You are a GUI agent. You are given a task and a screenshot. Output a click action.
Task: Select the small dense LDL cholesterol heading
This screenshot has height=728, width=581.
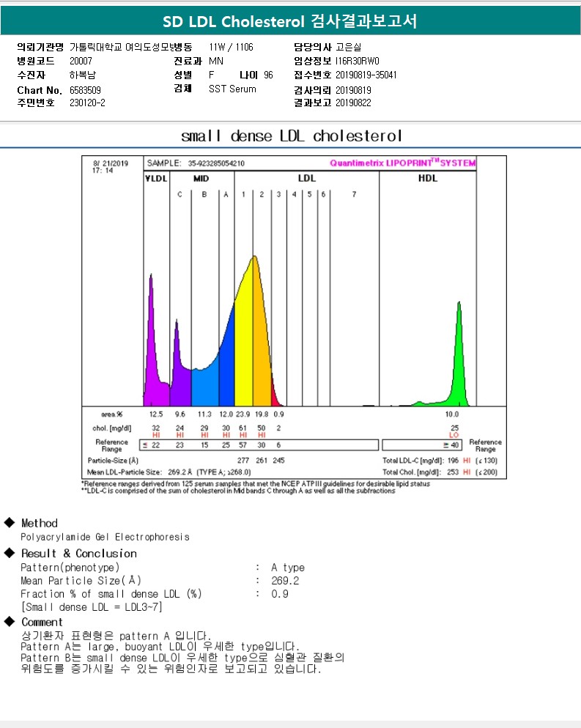point(291,136)
